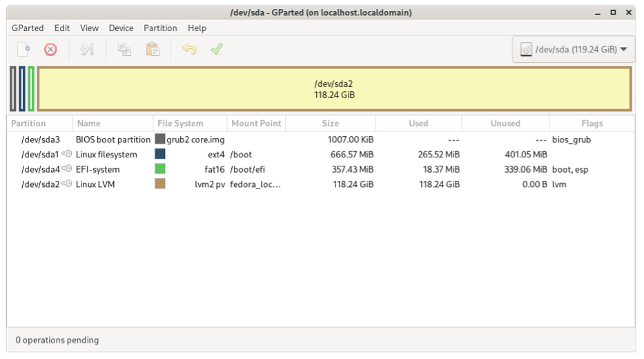Open the /dev/sda device selector dropdown
The width and height of the screenshot is (644, 359).
click(x=574, y=49)
